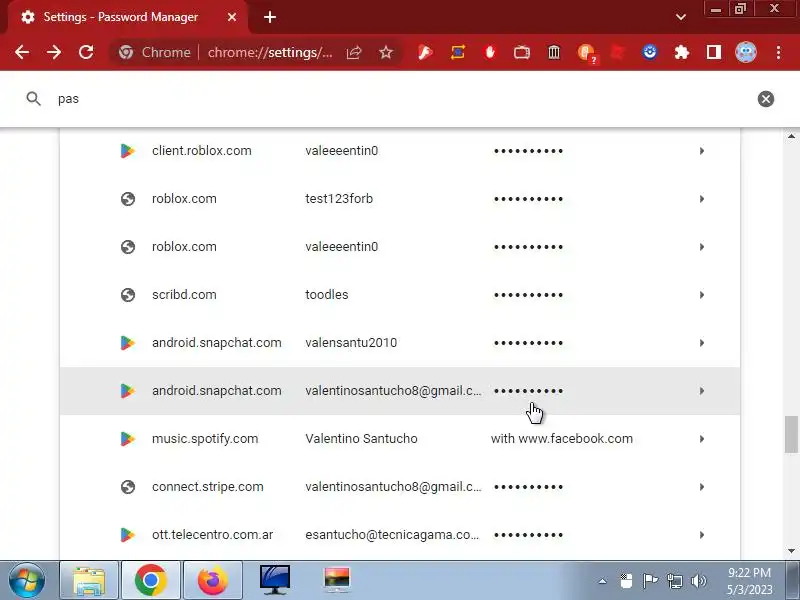Open the monitor app in taskbar
800x600 pixels.
point(274,580)
